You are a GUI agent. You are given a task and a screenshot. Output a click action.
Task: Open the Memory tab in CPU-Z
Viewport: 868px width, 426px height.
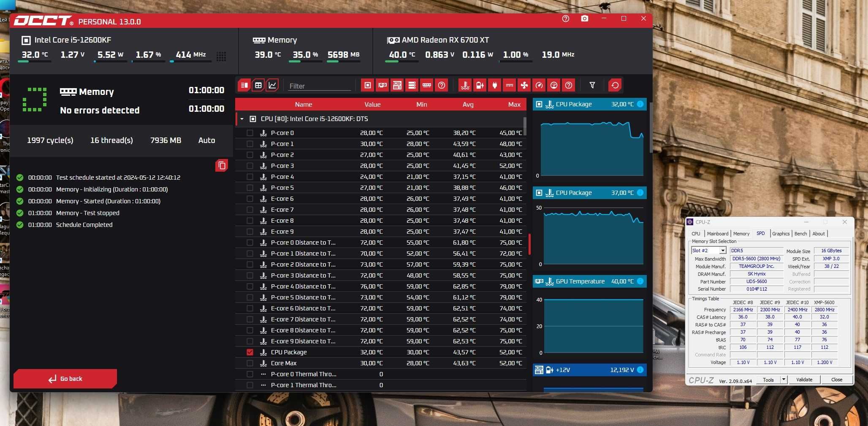pos(741,234)
